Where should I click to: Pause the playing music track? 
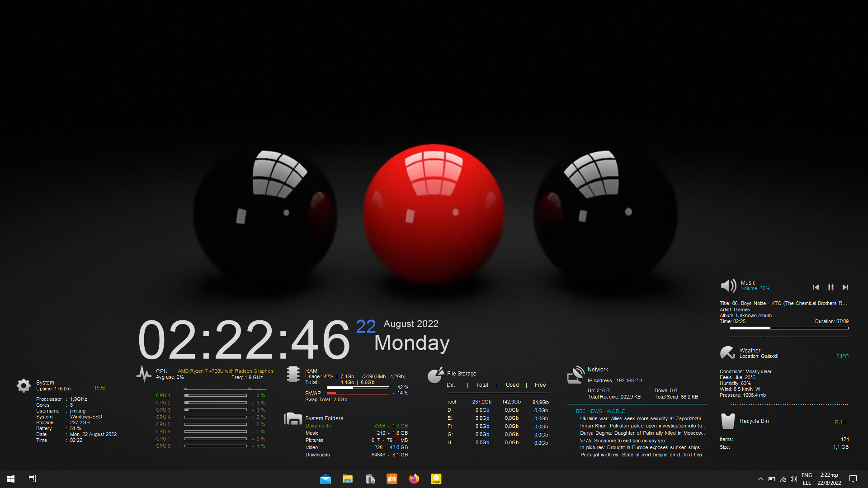tap(831, 287)
